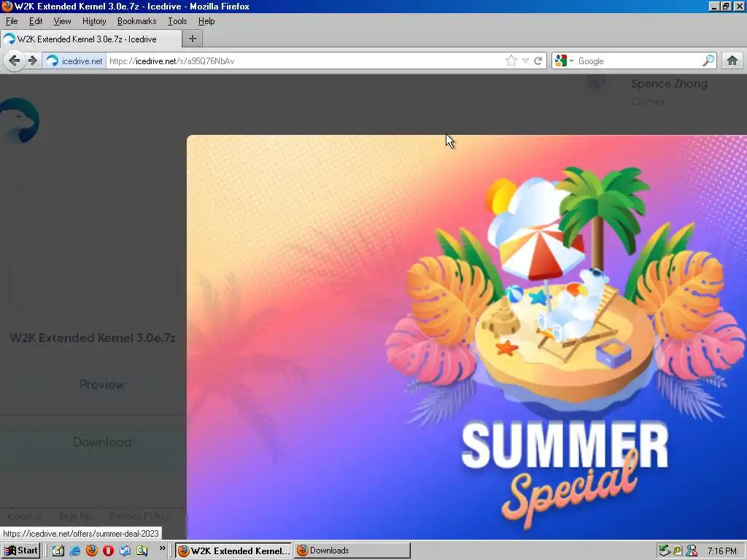This screenshot has width=747, height=560.
Task: Click the Icedrive footer link
Action: click(24, 516)
